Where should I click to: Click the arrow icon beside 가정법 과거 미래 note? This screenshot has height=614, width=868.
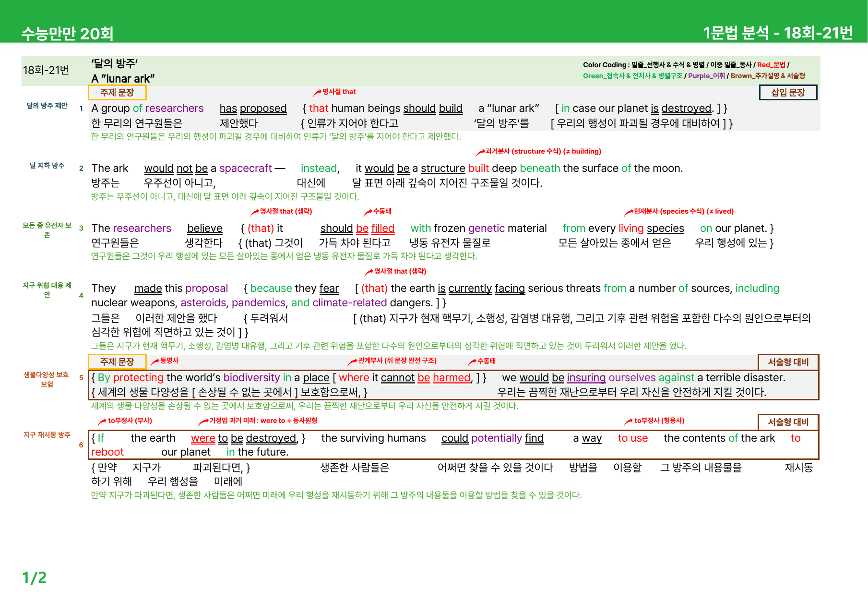[203, 421]
